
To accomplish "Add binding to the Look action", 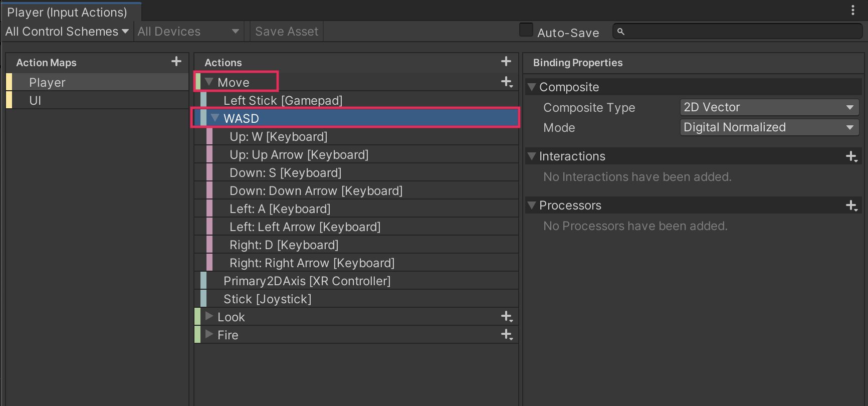I will click(x=507, y=317).
